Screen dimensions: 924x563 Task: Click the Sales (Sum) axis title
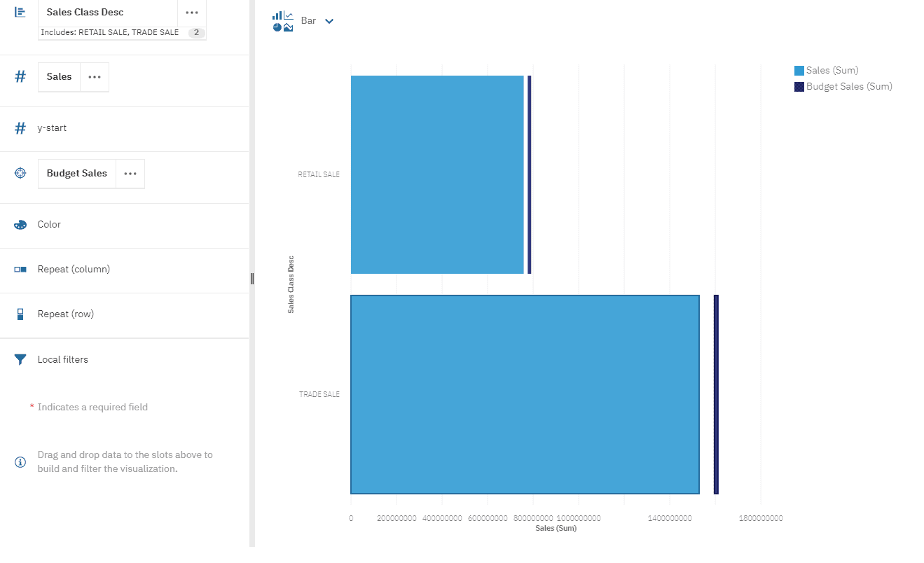point(556,529)
